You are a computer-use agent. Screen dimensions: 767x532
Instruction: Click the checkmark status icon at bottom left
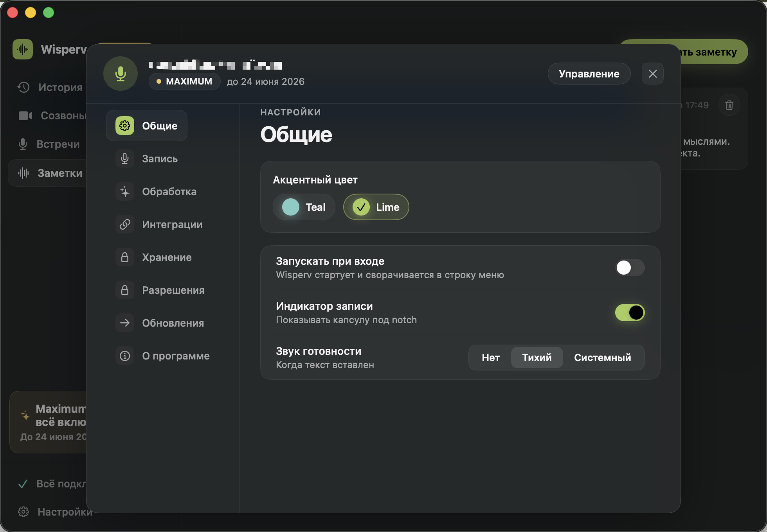23,484
